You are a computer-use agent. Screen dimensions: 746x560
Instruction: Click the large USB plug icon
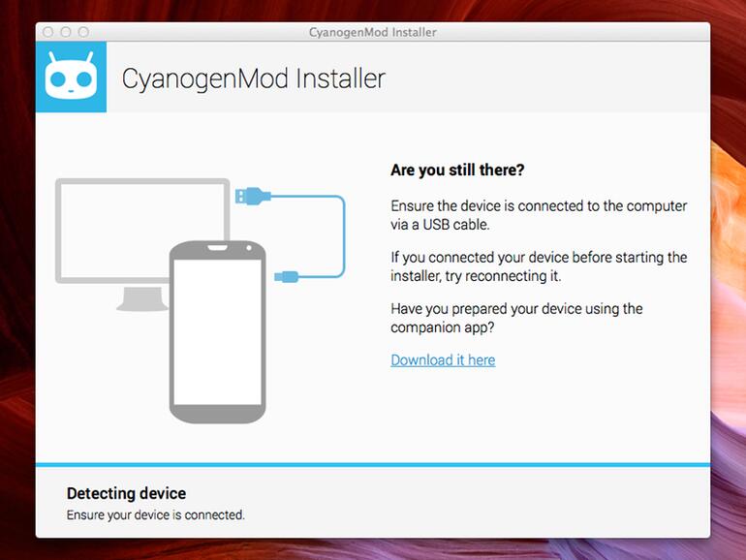[x=253, y=196]
